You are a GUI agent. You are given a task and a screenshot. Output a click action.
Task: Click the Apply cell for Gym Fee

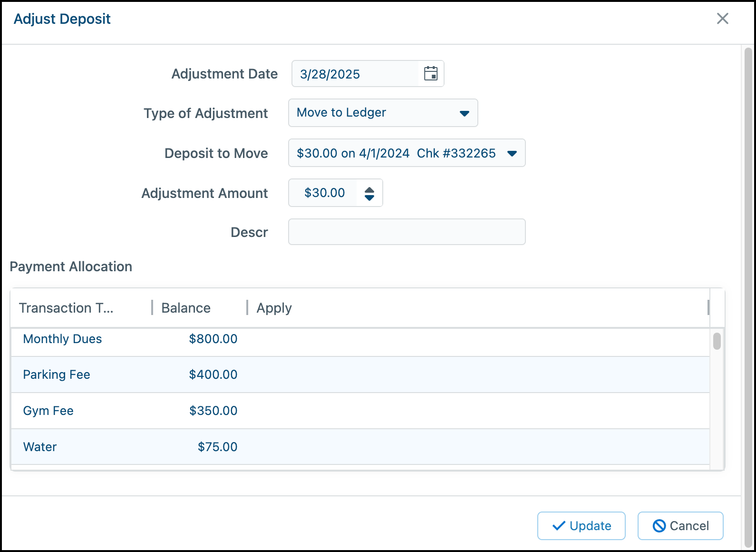[478, 411]
